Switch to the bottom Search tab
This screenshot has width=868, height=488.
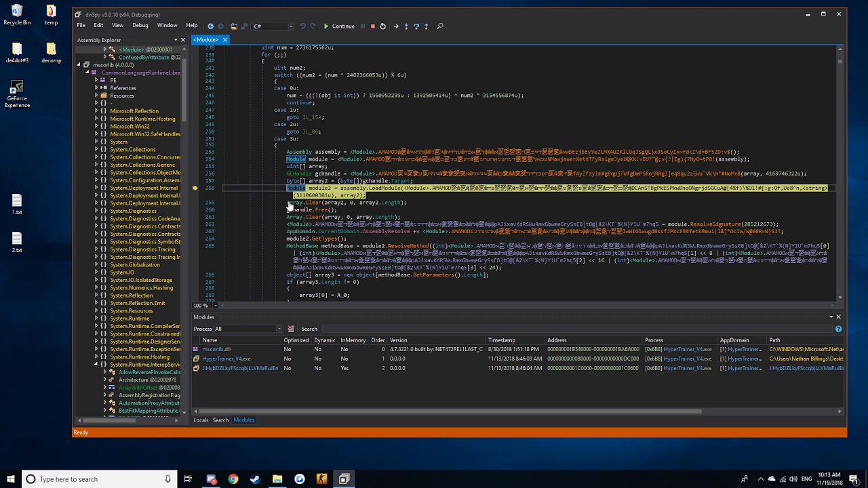tap(220, 420)
